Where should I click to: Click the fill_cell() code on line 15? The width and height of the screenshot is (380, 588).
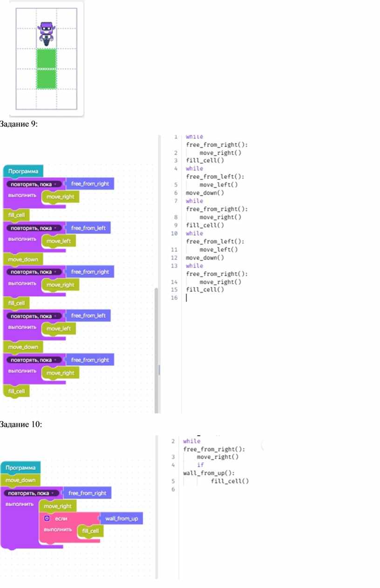(205, 289)
